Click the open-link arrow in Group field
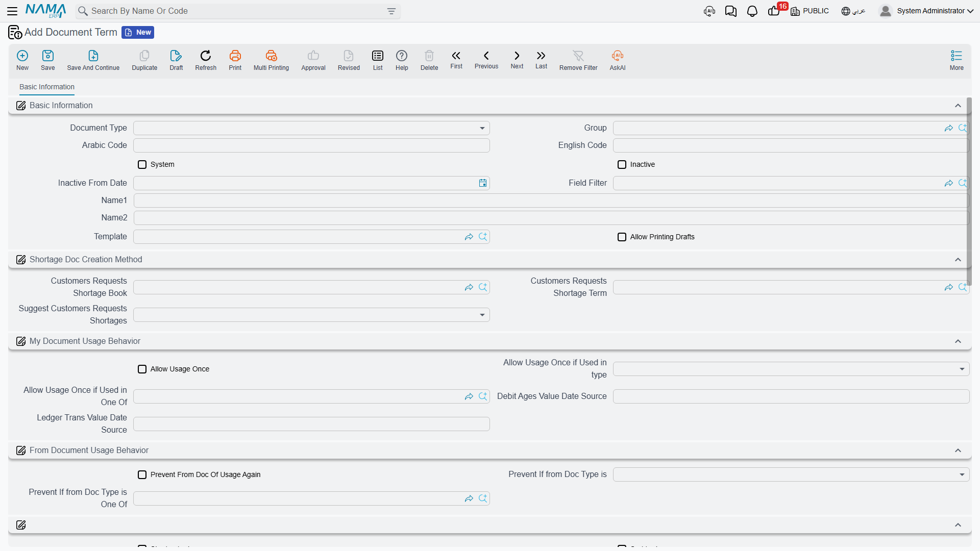The image size is (980, 551). click(949, 128)
